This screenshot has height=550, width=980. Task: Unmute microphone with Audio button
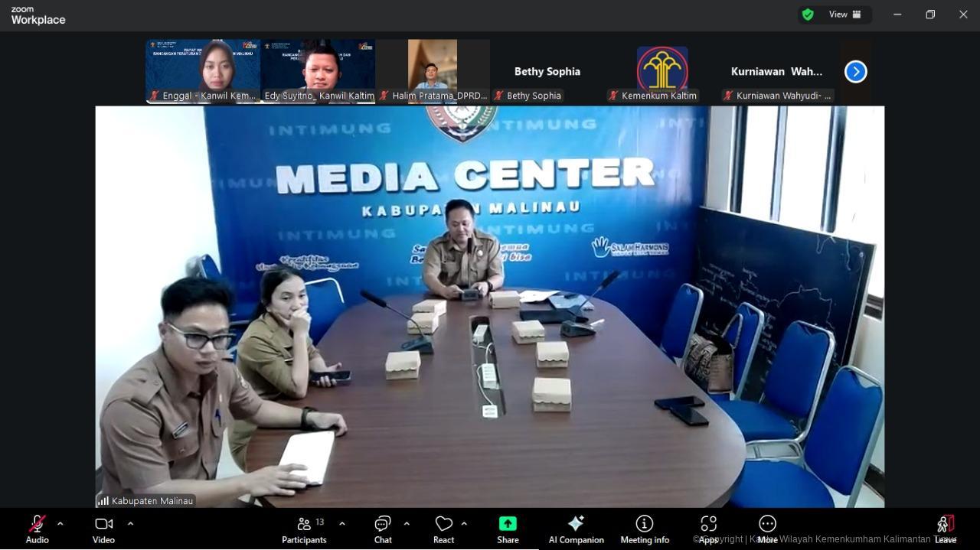coord(37,529)
